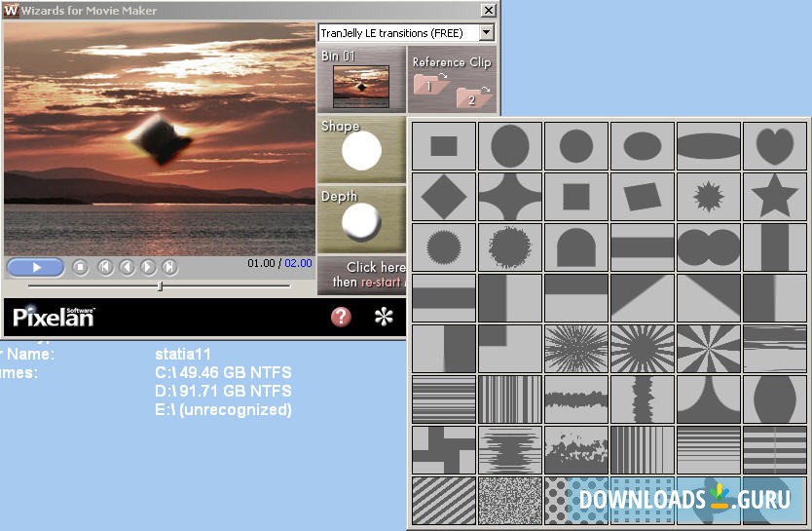Jump to the start of the preview

(106, 267)
